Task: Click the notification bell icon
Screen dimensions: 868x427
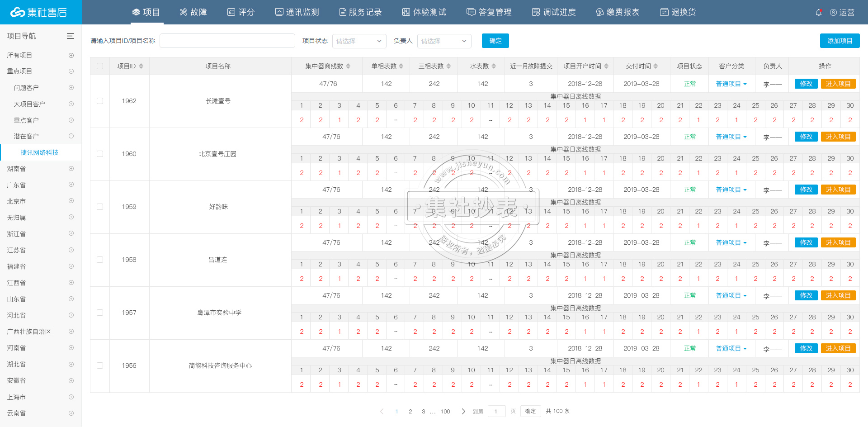Action: pyautogui.click(x=818, y=13)
